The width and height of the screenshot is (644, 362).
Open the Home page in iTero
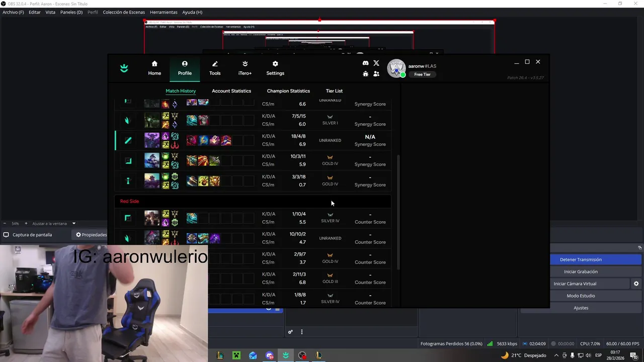coord(154,68)
